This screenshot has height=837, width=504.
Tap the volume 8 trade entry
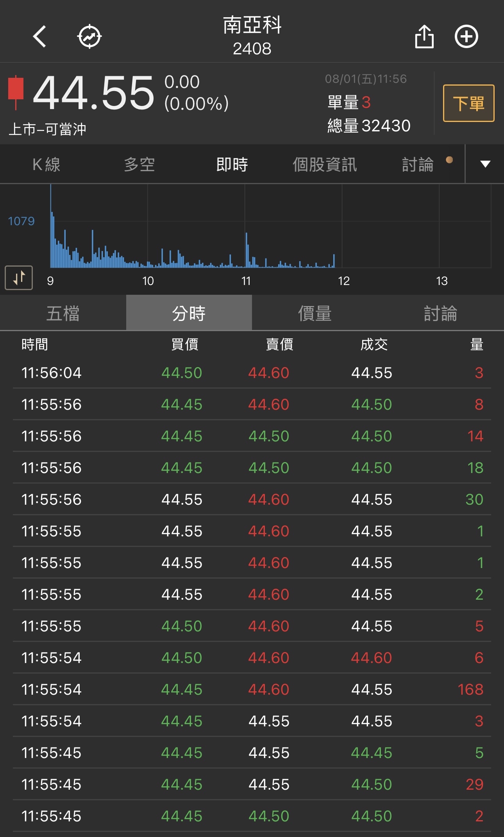coord(479,405)
